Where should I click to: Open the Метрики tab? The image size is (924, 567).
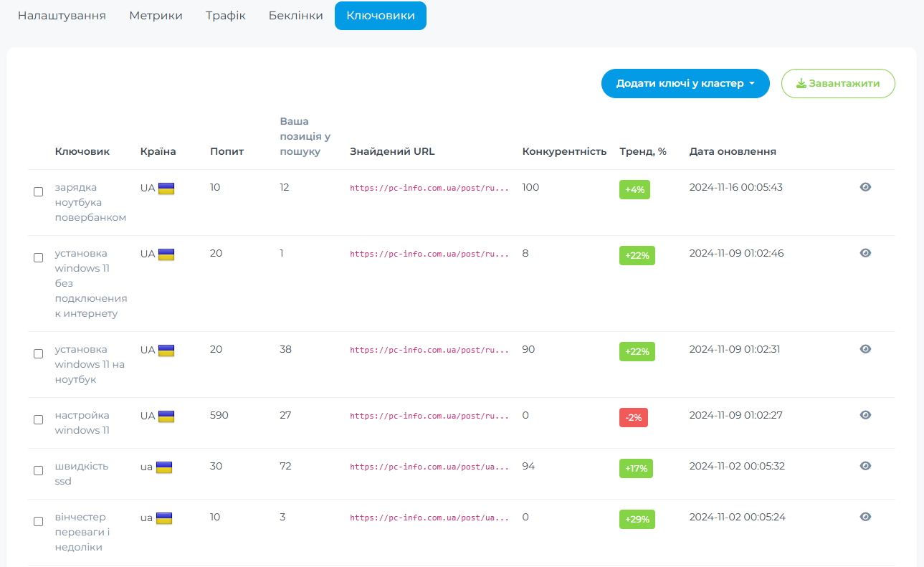156,16
